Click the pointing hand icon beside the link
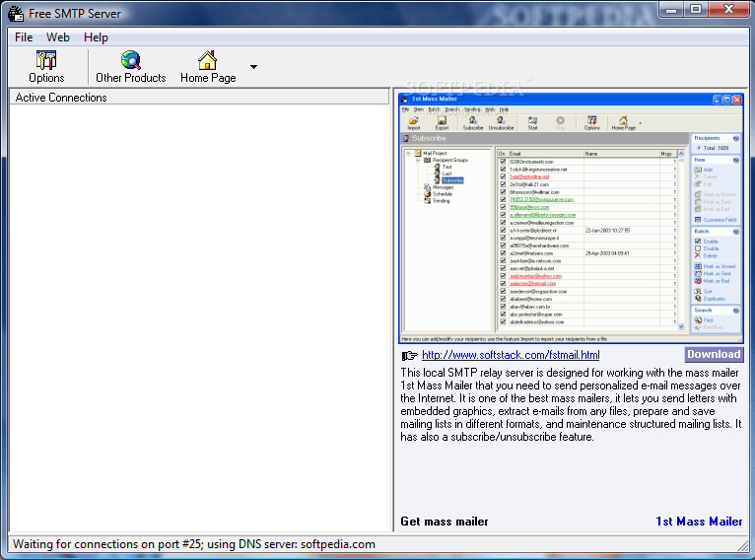Viewport: 755px width, 560px height. tap(409, 355)
